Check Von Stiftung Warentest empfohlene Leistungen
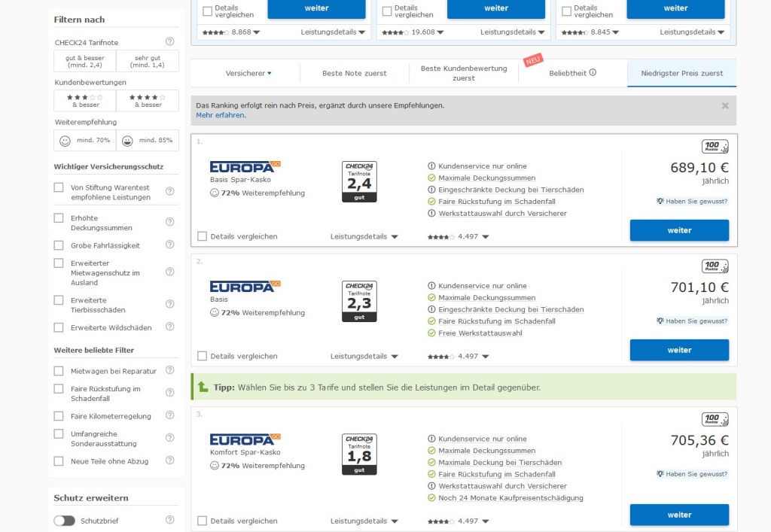 tap(59, 187)
